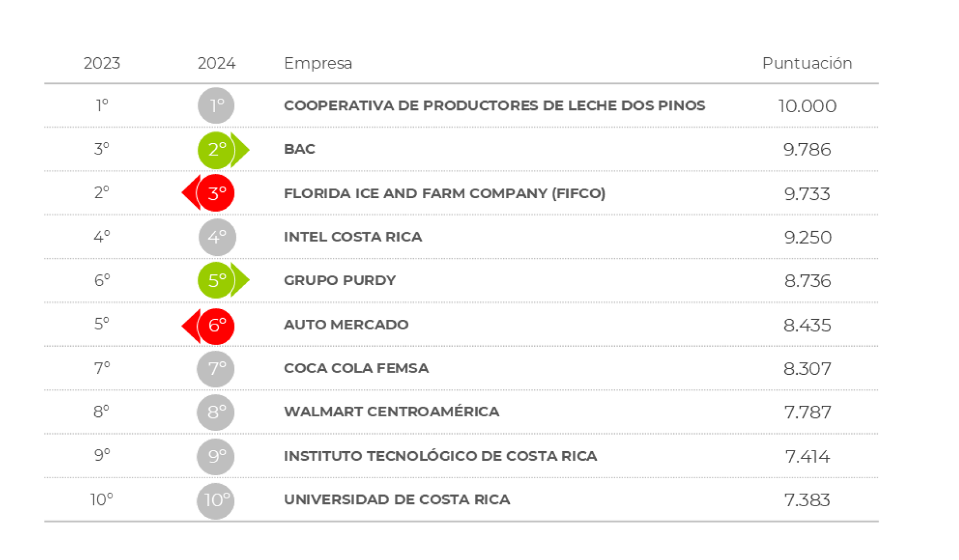959x560 pixels.
Task: Click the 2024 column header
Action: point(216,63)
